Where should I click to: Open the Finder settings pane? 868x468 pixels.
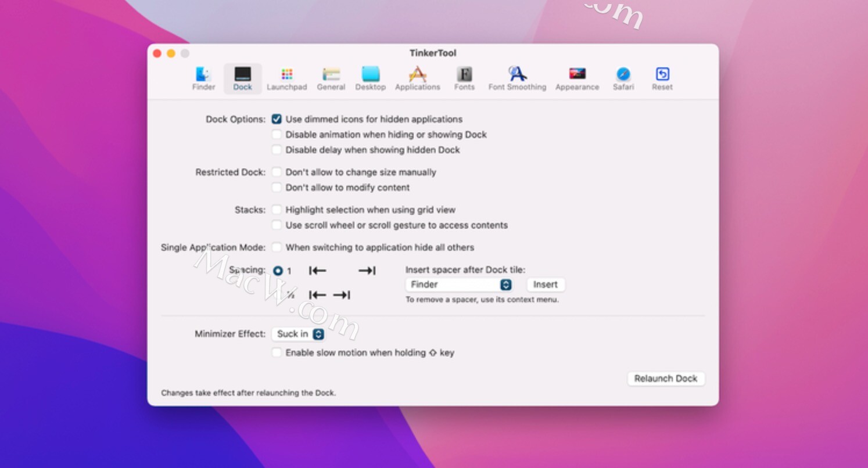(203, 78)
